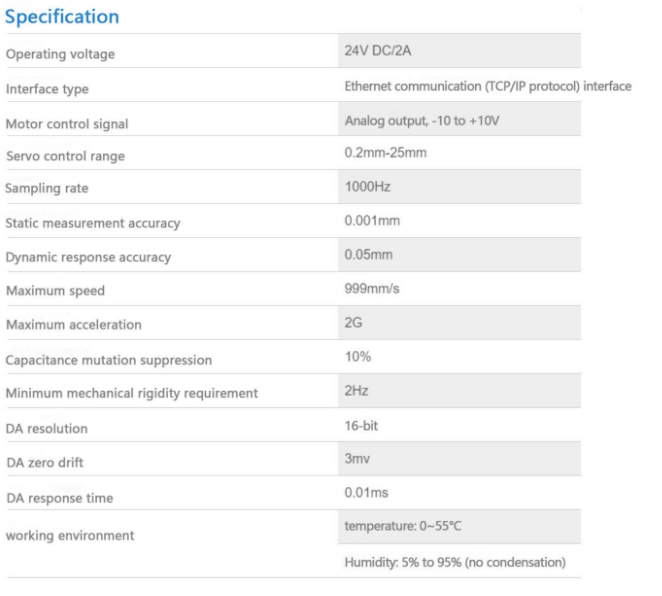
Task: Select the Maximum acceleration label
Action: pos(74,325)
